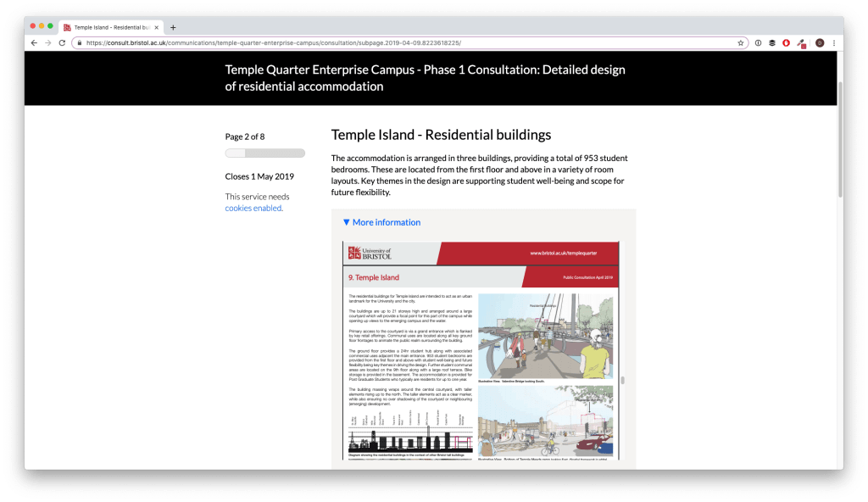Image resolution: width=868 pixels, height=502 pixels.
Task: Click the tall buildings skyline diagram
Action: coord(411,432)
